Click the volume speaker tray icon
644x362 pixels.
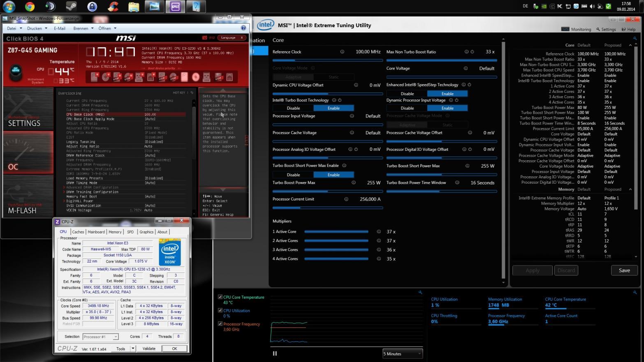pos(592,6)
